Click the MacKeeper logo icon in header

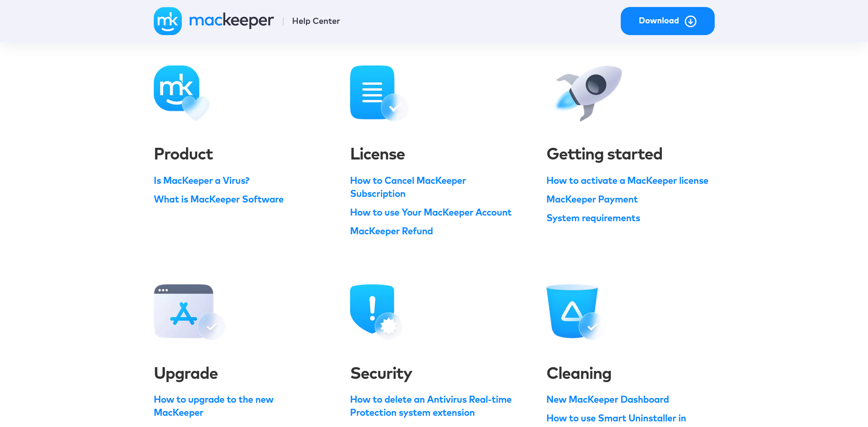(x=168, y=21)
